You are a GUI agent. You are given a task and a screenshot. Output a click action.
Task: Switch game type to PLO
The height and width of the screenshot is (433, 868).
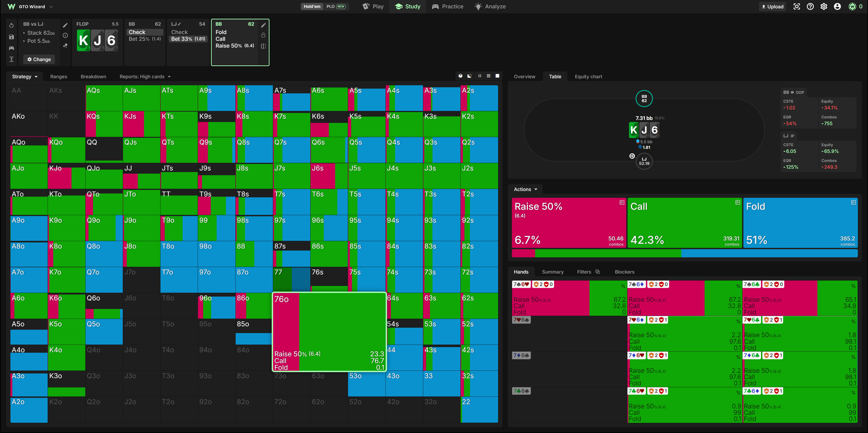pyautogui.click(x=336, y=6)
